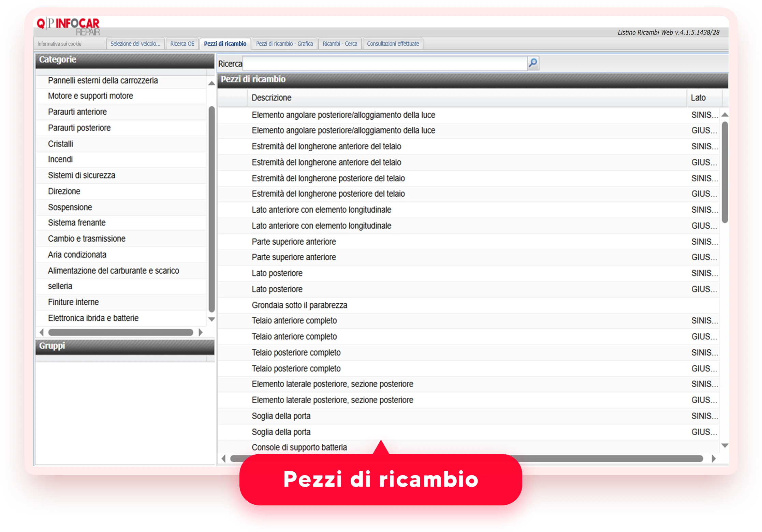This screenshot has width=762, height=532.
Task: Click the magnifier search icon
Action: [533, 63]
